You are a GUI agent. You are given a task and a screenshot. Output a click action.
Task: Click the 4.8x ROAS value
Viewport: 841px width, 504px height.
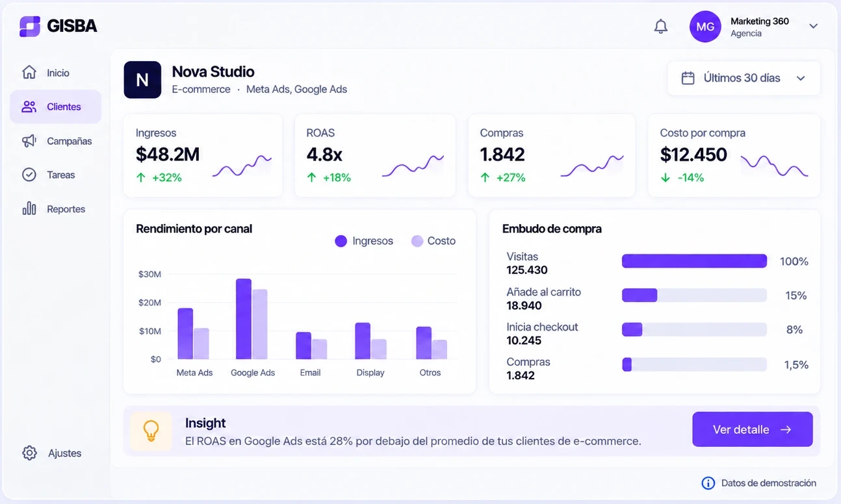tap(324, 155)
